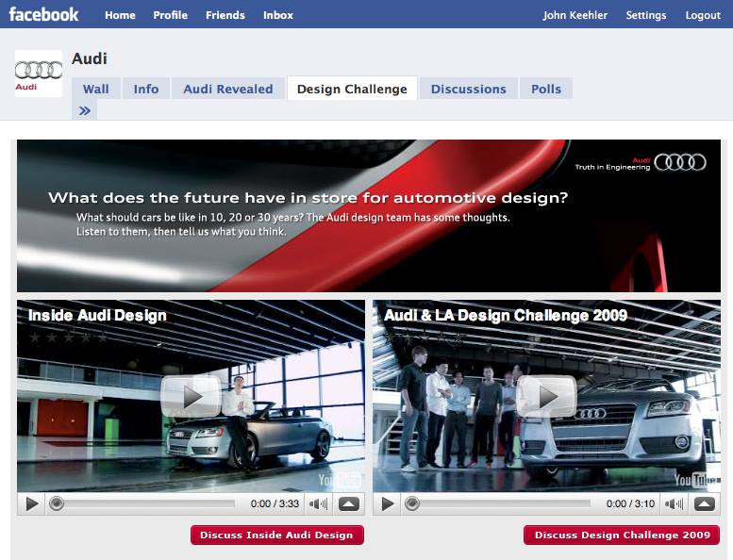The width and height of the screenshot is (733, 560).
Task: Click 'Audi & LA Design Challenge 2009' title
Action: tap(506, 315)
